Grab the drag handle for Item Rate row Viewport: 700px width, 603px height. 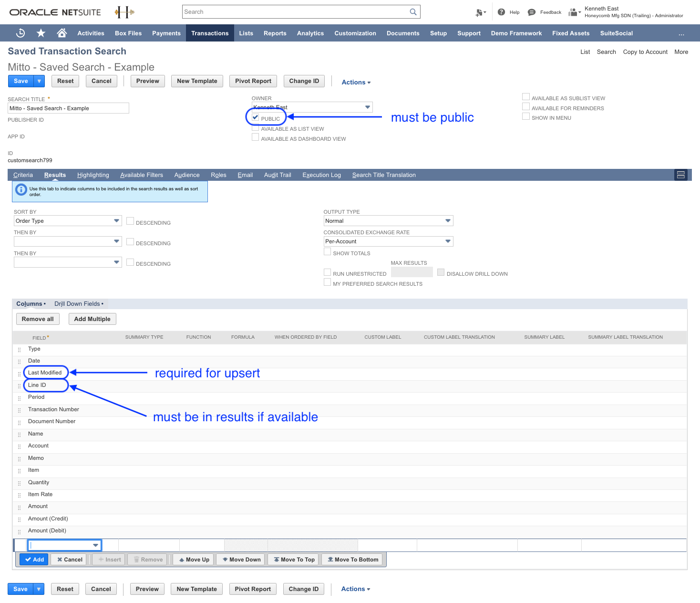point(20,495)
